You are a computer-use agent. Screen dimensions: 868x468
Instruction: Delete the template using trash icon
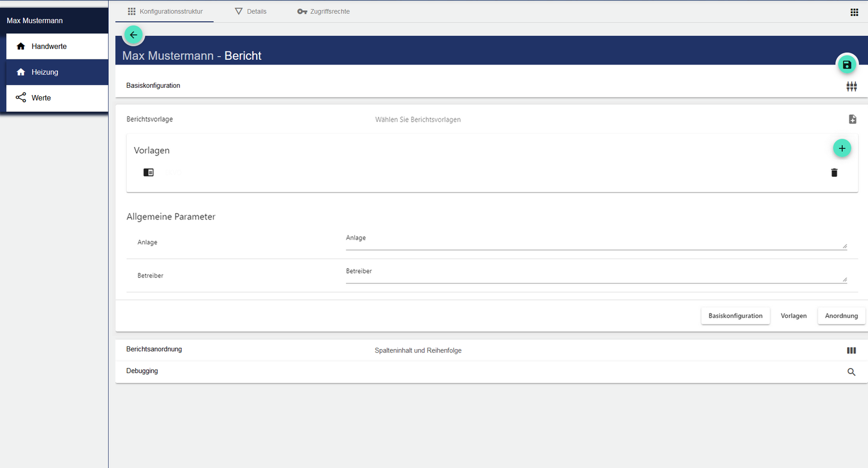point(834,173)
